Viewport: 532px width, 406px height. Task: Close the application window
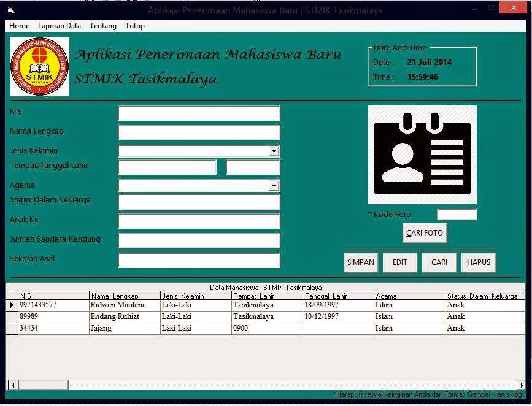tap(513, 7)
